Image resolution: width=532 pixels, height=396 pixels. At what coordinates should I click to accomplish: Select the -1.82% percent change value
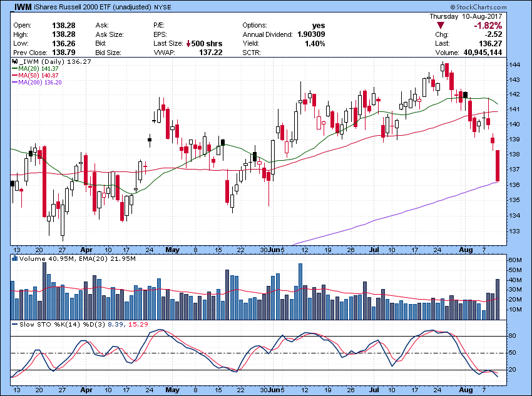(488, 26)
